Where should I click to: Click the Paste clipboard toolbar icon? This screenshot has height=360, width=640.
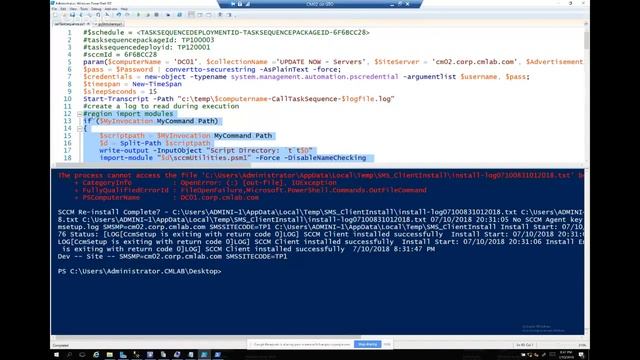98,15
